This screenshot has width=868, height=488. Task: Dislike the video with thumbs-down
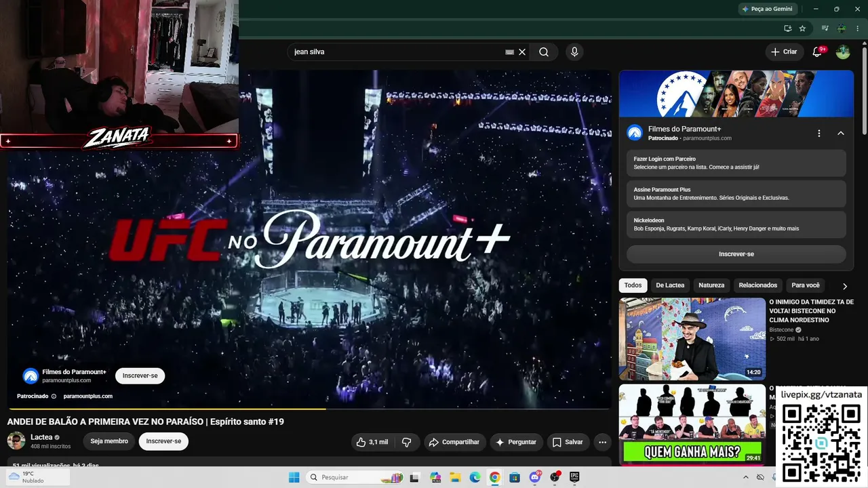(x=407, y=442)
